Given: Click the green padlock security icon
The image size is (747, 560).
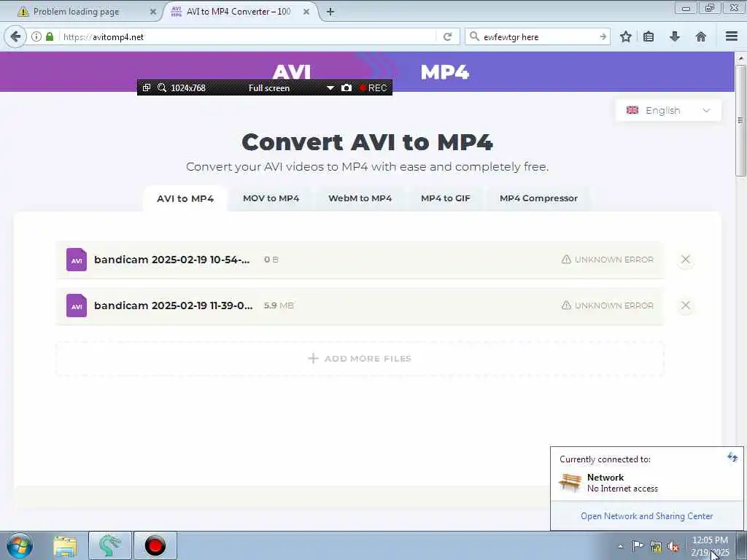Looking at the screenshot, I should pyautogui.click(x=50, y=36).
